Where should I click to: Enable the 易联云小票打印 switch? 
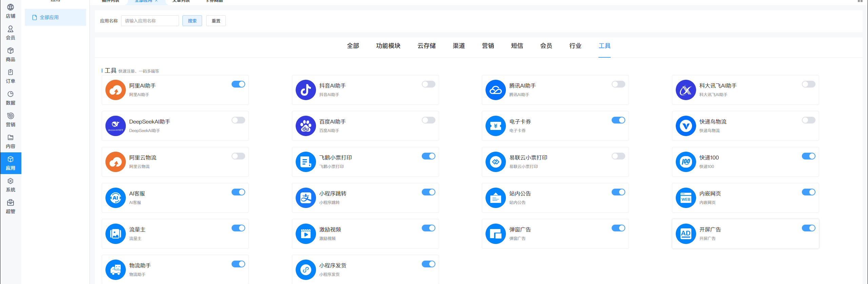tap(618, 156)
